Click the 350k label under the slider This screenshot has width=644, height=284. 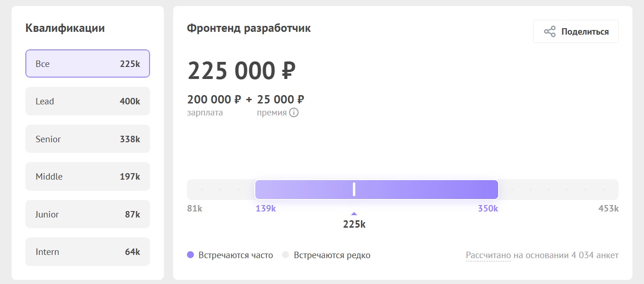point(488,208)
